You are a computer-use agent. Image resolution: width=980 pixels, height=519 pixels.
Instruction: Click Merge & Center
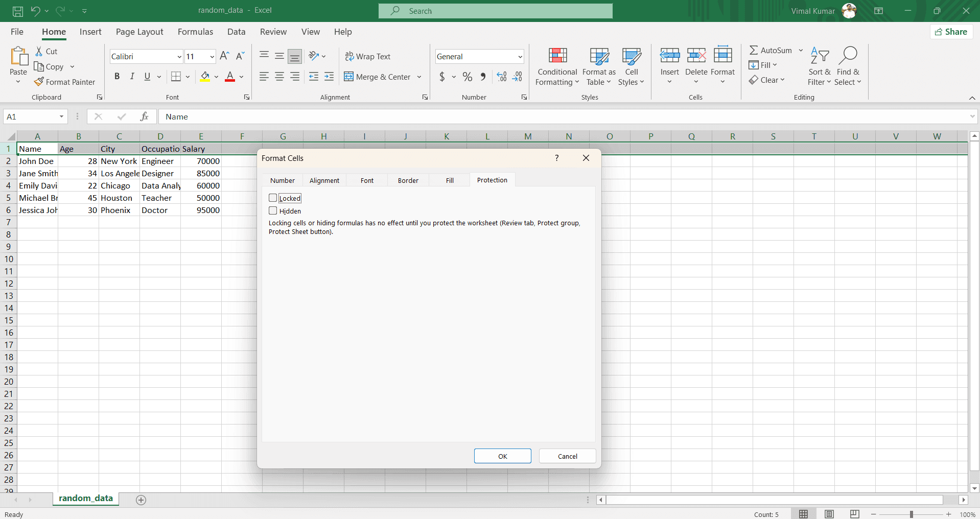[x=378, y=77]
